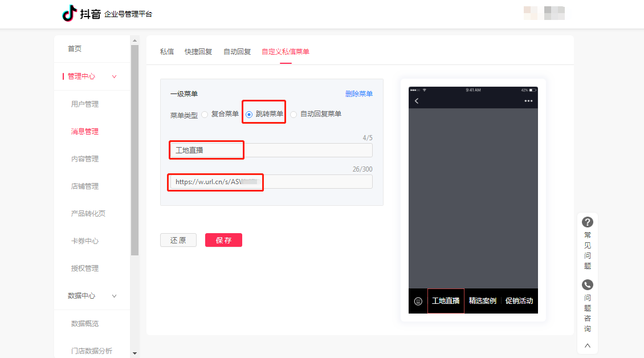Open 授权管理 in the sidebar
Image resolution: width=644 pixels, height=358 pixels.
point(84,268)
